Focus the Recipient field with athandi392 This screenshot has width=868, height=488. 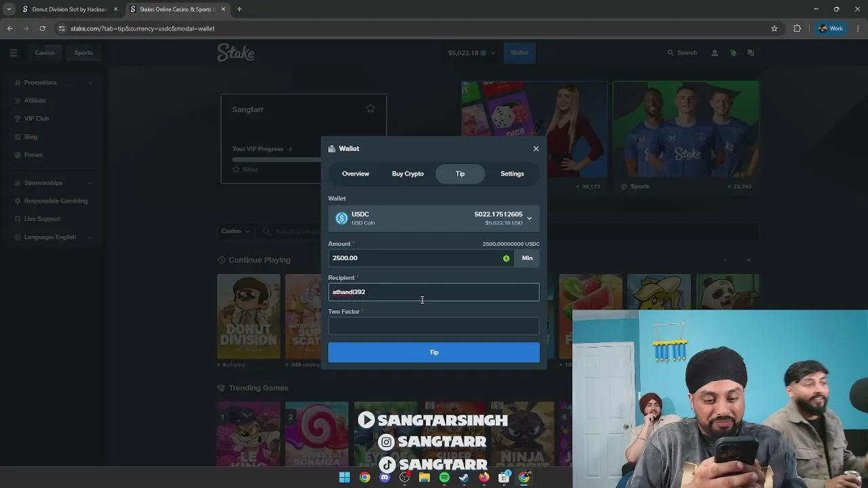tap(434, 292)
